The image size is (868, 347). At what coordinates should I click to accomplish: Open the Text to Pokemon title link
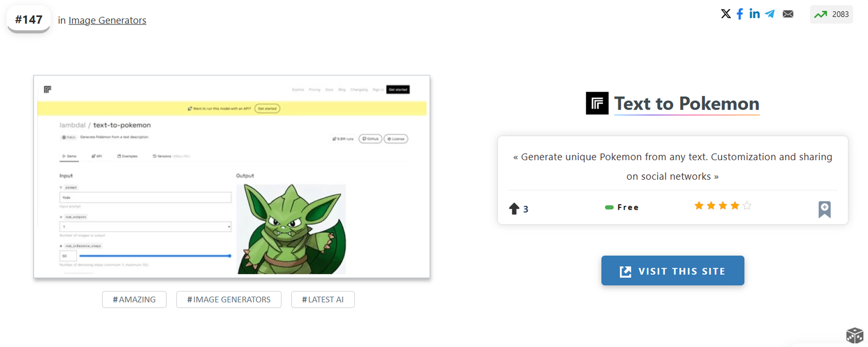pos(687,104)
